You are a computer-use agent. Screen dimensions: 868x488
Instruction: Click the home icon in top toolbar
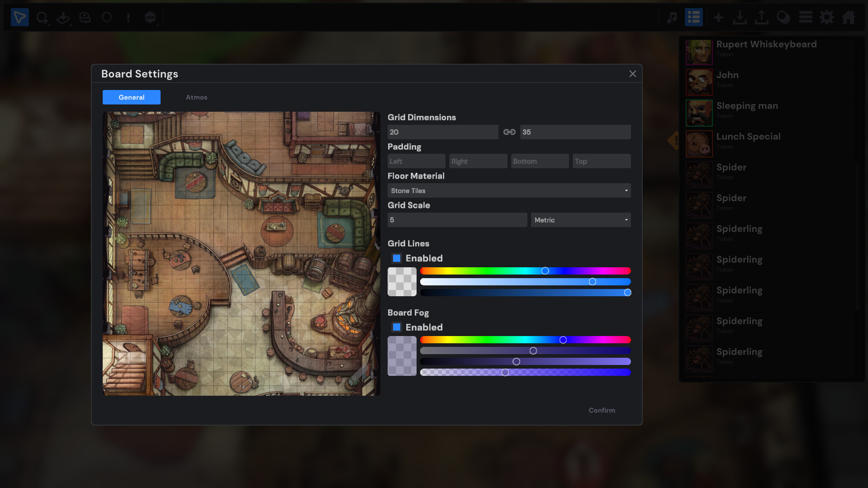click(x=849, y=17)
